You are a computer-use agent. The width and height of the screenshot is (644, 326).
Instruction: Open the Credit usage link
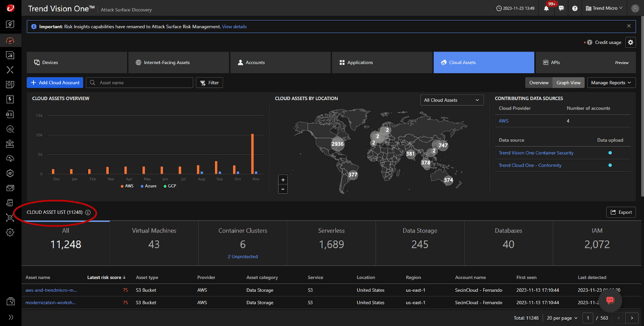coord(608,42)
